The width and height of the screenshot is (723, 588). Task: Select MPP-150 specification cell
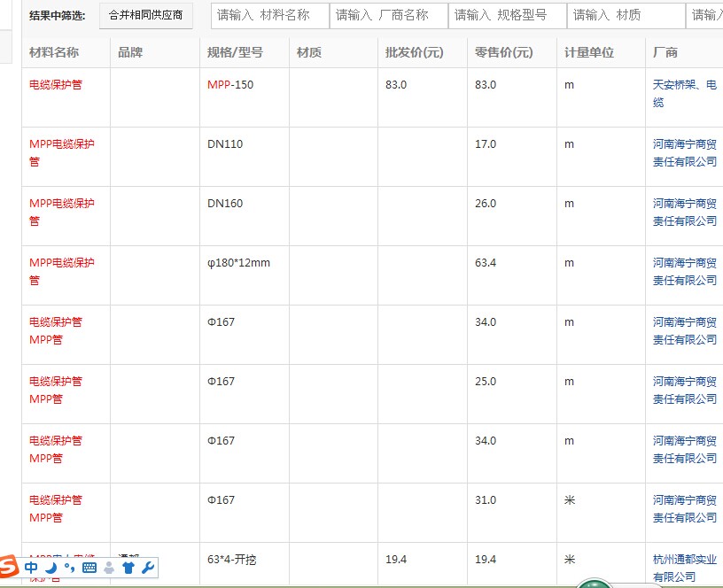(x=230, y=85)
